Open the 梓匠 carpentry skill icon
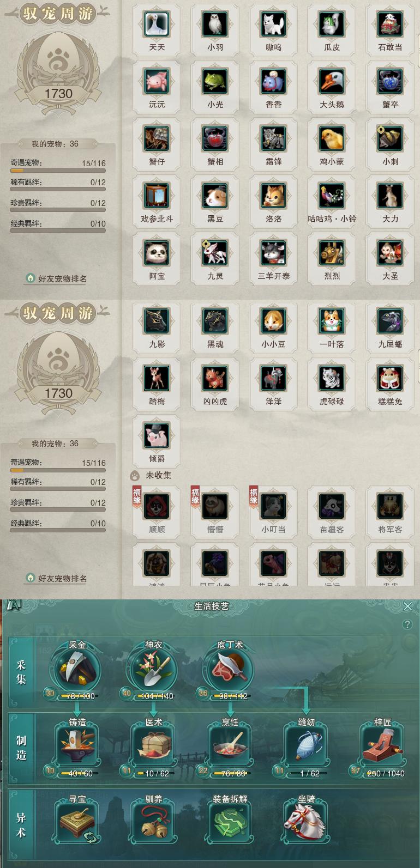The height and width of the screenshot is (868, 420). 382,746
